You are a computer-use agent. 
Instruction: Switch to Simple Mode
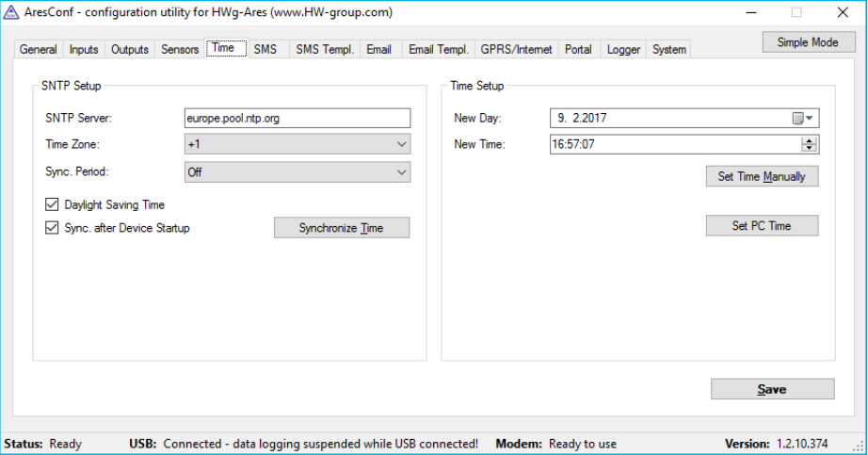pos(808,42)
